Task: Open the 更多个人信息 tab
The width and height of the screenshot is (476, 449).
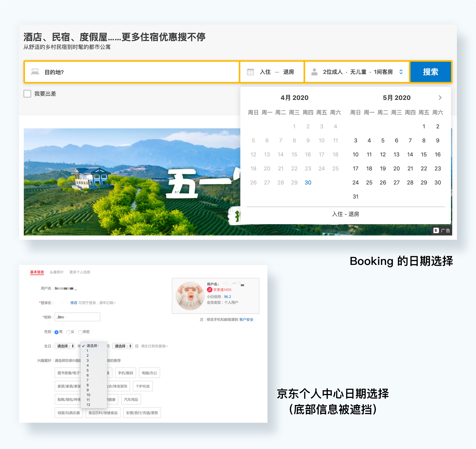Action: (x=80, y=272)
